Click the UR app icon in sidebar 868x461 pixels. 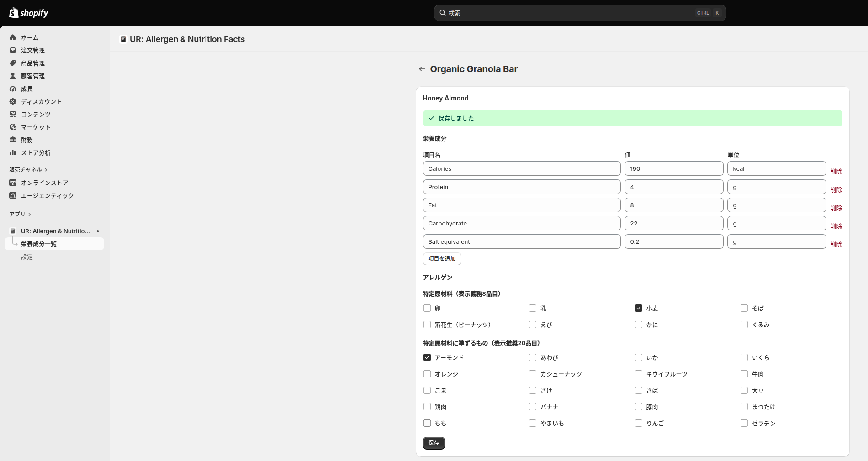click(13, 231)
